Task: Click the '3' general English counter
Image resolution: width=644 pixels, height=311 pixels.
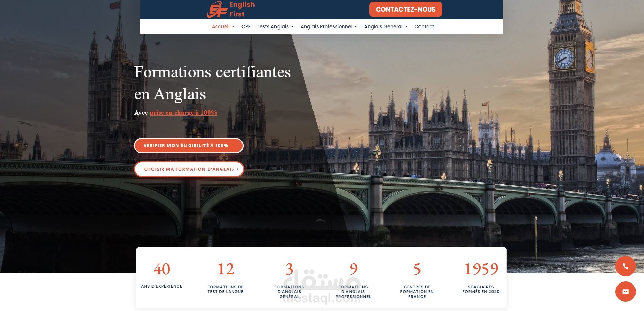Action: (x=289, y=269)
